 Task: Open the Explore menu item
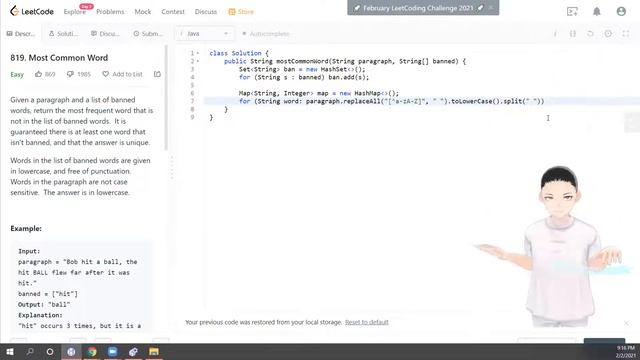coord(75,12)
